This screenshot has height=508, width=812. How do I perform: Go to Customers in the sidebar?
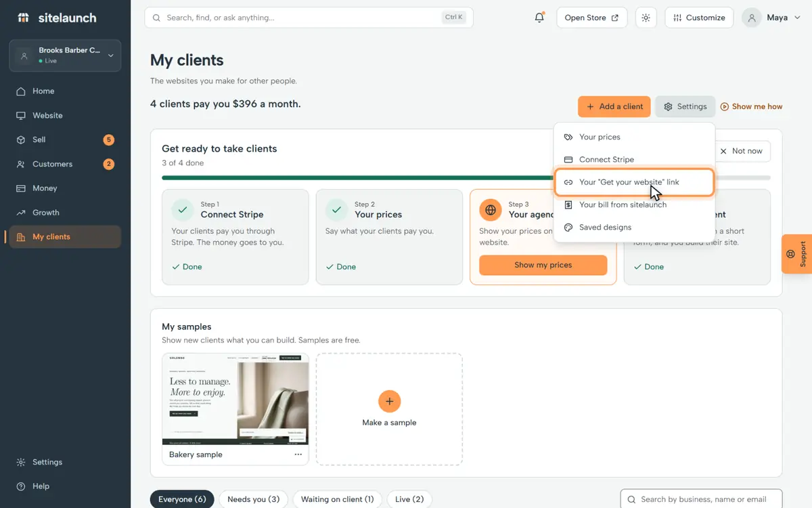(x=65, y=164)
